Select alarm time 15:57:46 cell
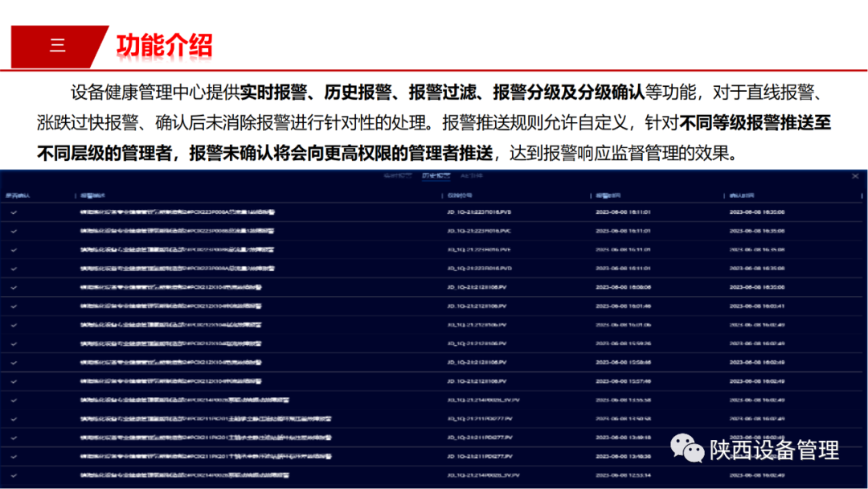Screen dimensions: 868x489 [623, 381]
